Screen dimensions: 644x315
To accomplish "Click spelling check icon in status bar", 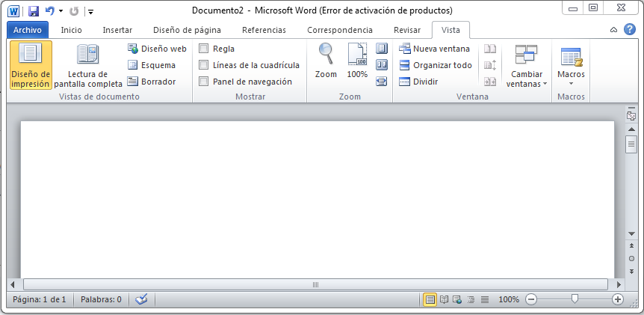I will (x=141, y=299).
